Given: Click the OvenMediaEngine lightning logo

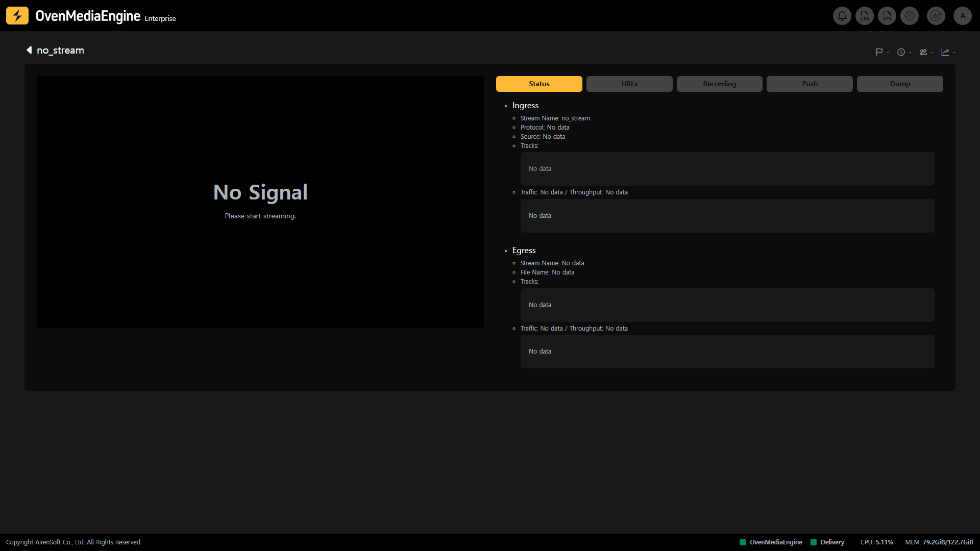Looking at the screenshot, I should [x=17, y=16].
